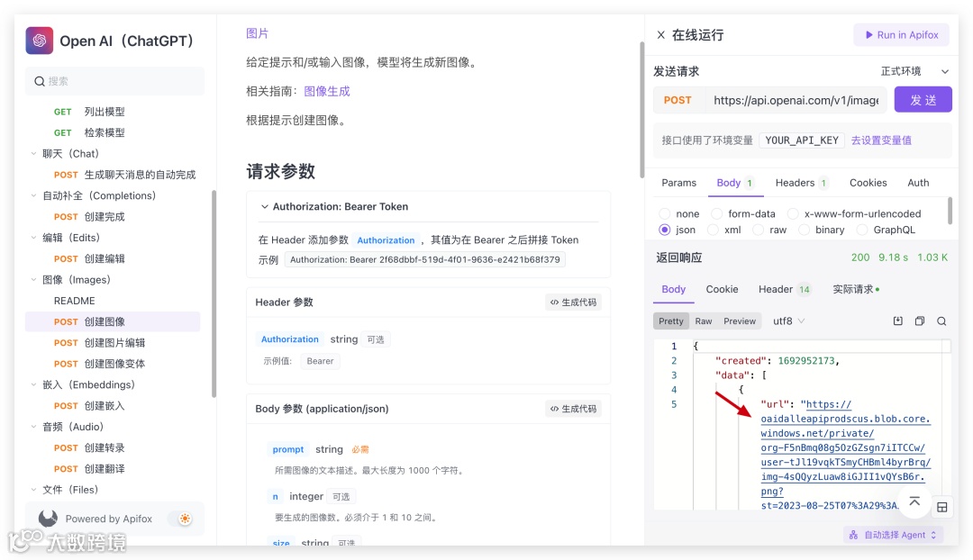This screenshot has width=973, height=560.
Task: Open 创建图片编辑 POST endpoint
Action: coord(113,343)
